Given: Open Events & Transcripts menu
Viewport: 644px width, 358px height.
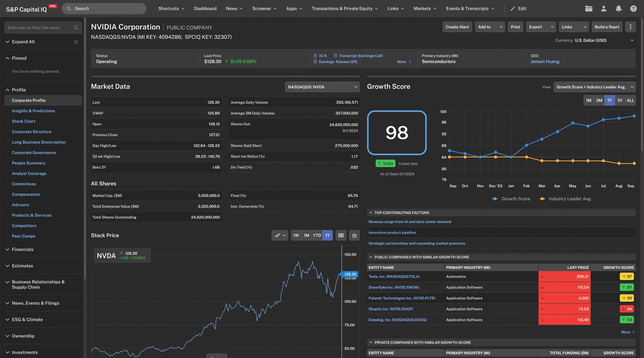Looking at the screenshot, I should (x=470, y=9).
